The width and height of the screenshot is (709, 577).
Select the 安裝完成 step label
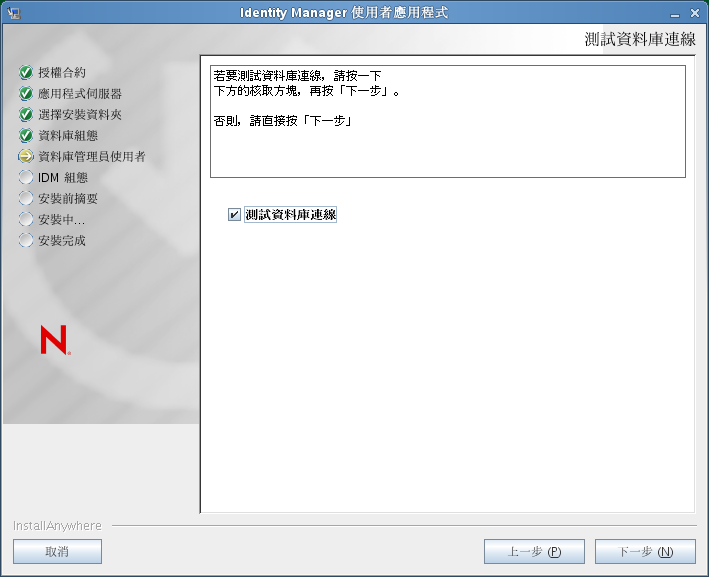pyautogui.click(x=62, y=240)
